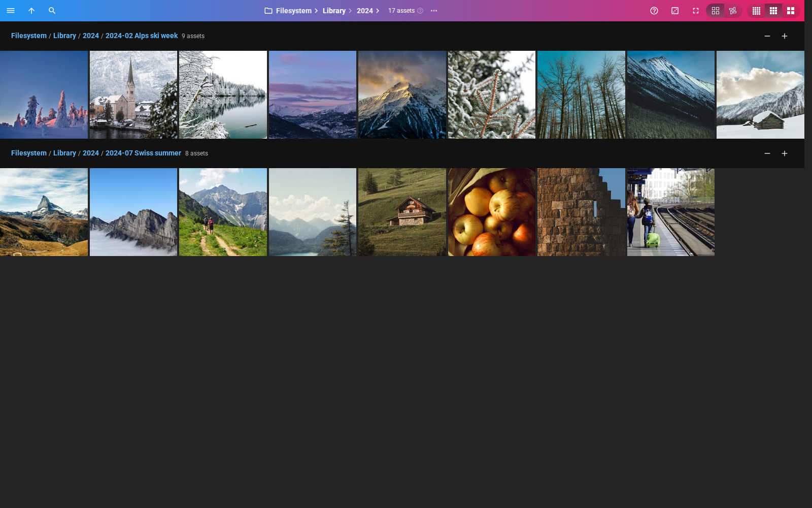Open the hikers on trail photo
The image size is (812, 508).
click(x=223, y=212)
